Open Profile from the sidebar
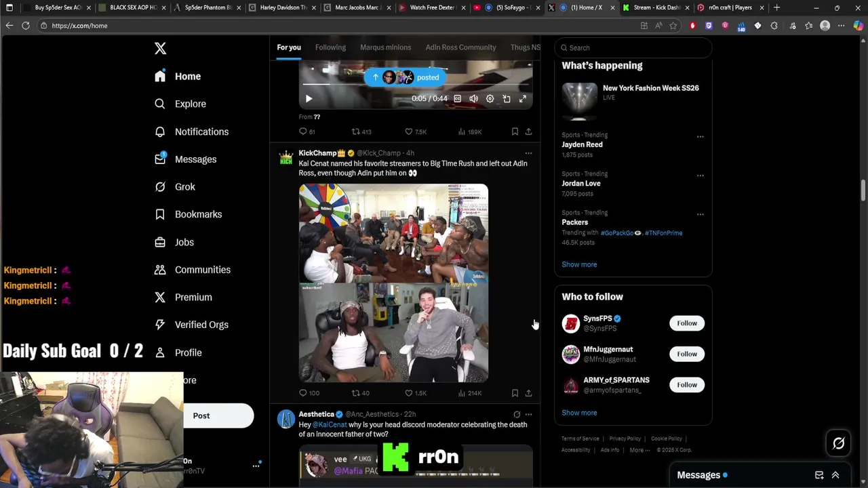868x488 pixels. click(x=178, y=352)
